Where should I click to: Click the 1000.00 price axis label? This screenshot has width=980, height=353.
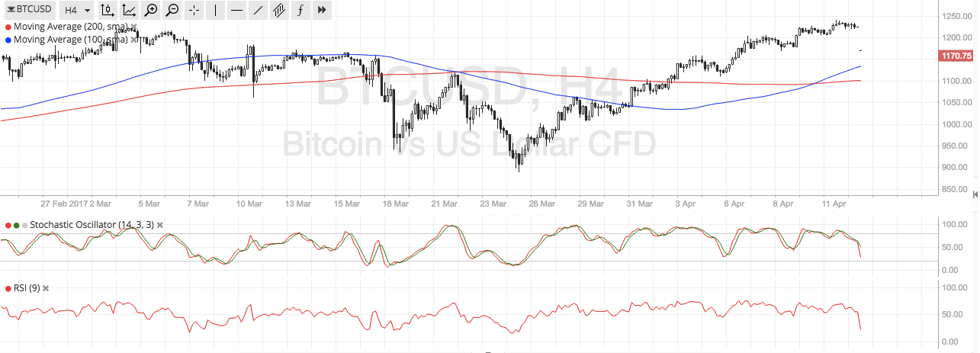pyautogui.click(x=957, y=124)
